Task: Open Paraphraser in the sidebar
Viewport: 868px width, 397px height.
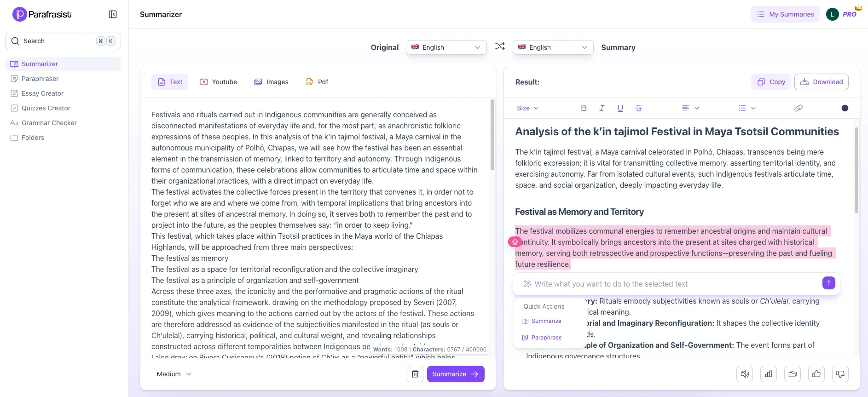Action: pyautogui.click(x=63, y=79)
